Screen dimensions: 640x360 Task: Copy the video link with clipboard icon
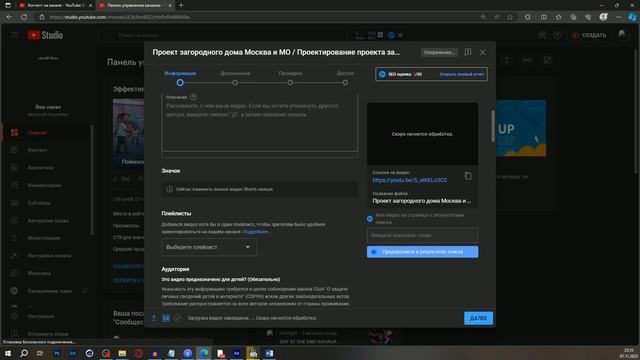pyautogui.click(x=468, y=176)
